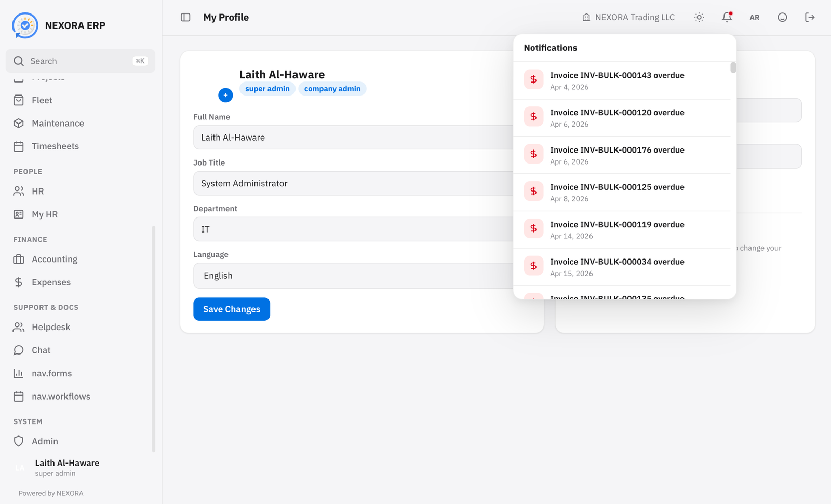
Task: Open the Laith Al-Haware user menu in sidebar
Action: [x=81, y=468]
